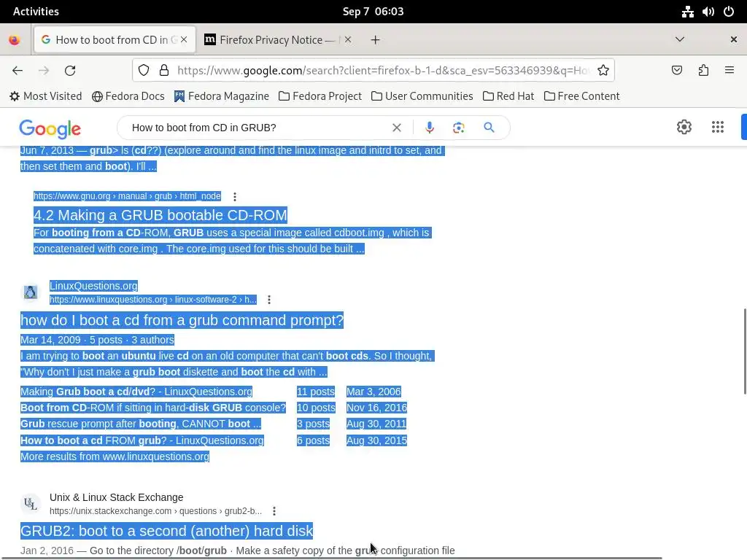Click the LinuxQuestions penguin favicon
Screen dimensions: 747x560
coord(31,292)
